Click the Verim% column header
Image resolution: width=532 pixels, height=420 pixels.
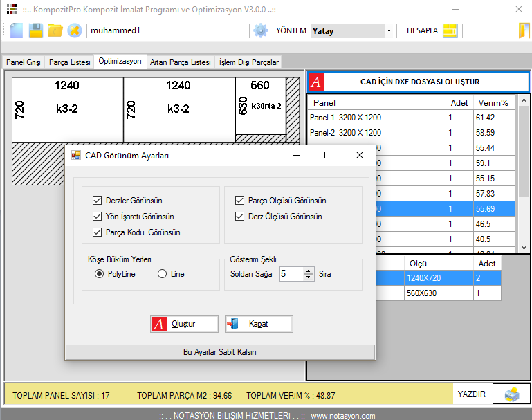(x=494, y=103)
